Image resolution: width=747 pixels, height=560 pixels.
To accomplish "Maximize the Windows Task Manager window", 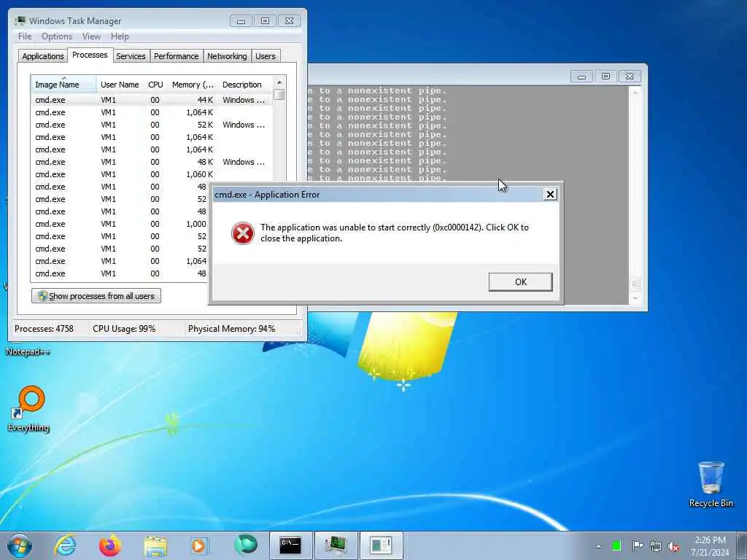I will pos(265,21).
